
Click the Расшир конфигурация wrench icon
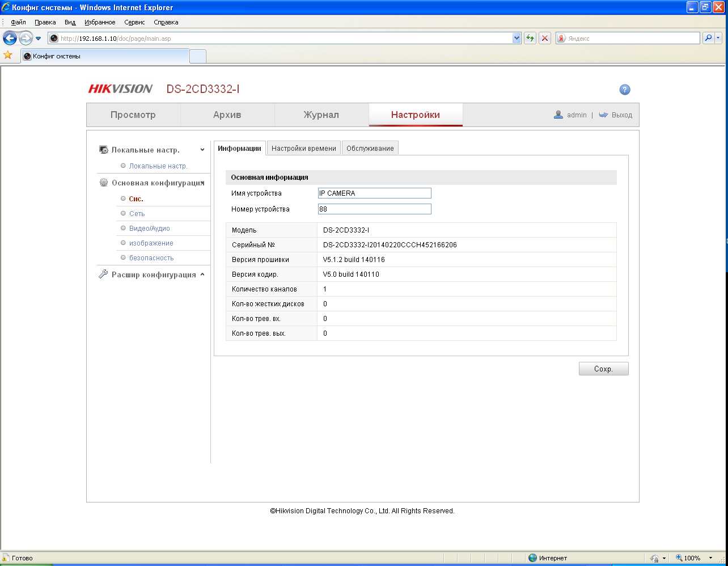pos(103,274)
